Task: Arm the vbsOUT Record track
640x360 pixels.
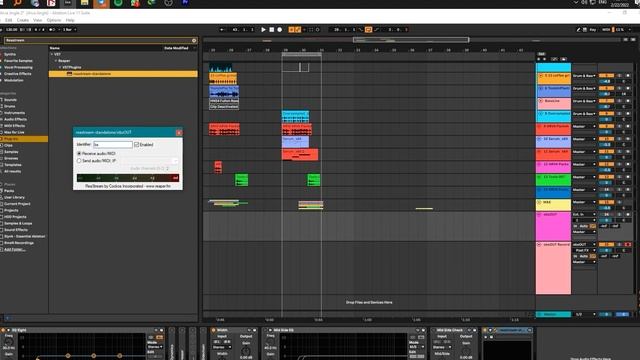Action: (x=628, y=244)
